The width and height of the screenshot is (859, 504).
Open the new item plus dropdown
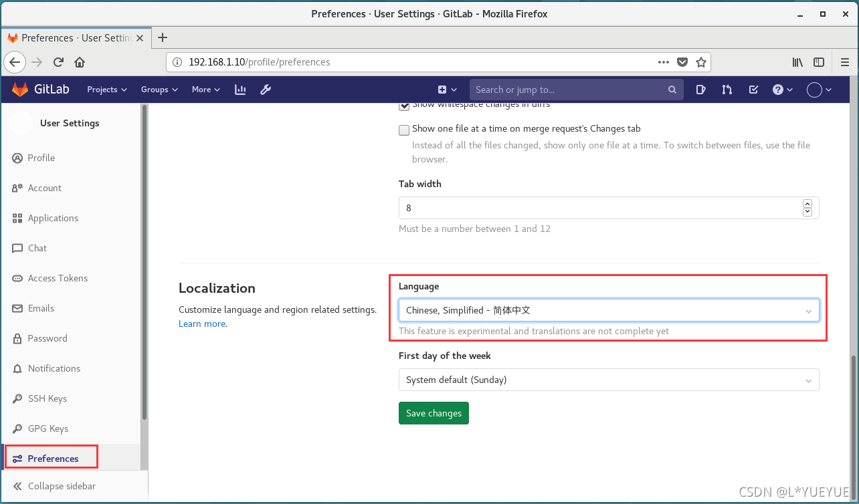pyautogui.click(x=447, y=90)
